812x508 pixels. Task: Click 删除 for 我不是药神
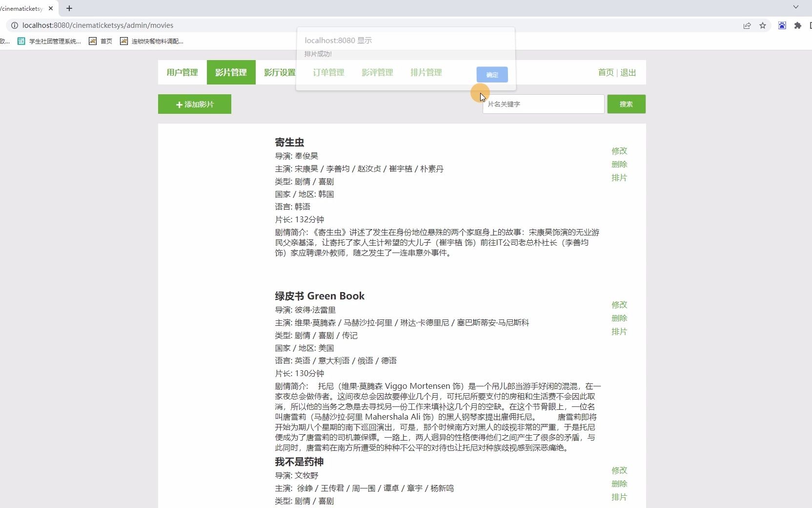[x=619, y=484]
